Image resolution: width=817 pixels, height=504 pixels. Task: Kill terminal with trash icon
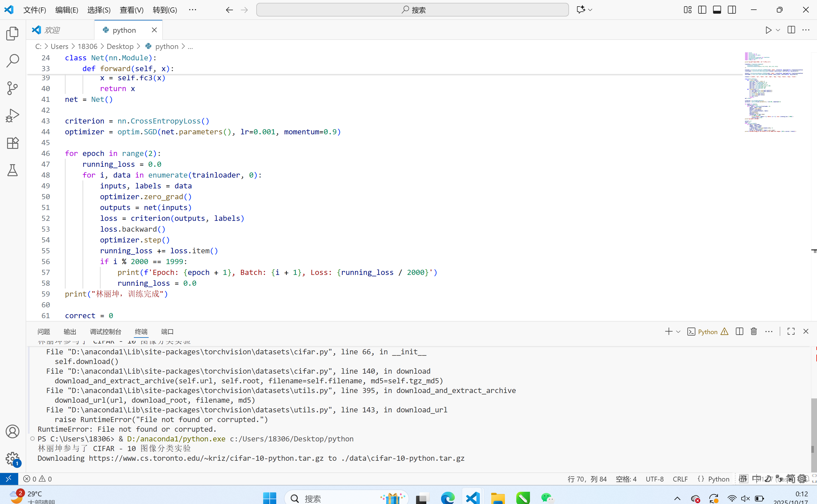coord(754,331)
